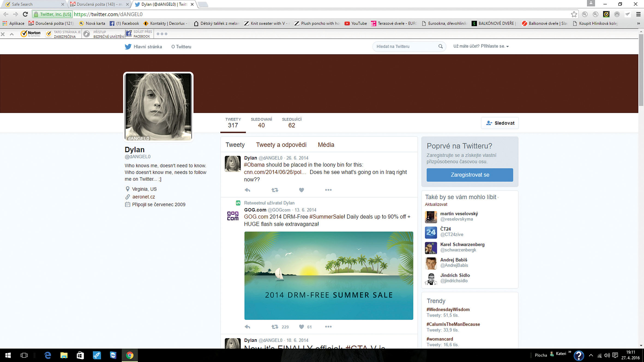View the SLEDUJÍCÍ 62 followers count
The height and width of the screenshot is (362, 644).
pos(292,123)
